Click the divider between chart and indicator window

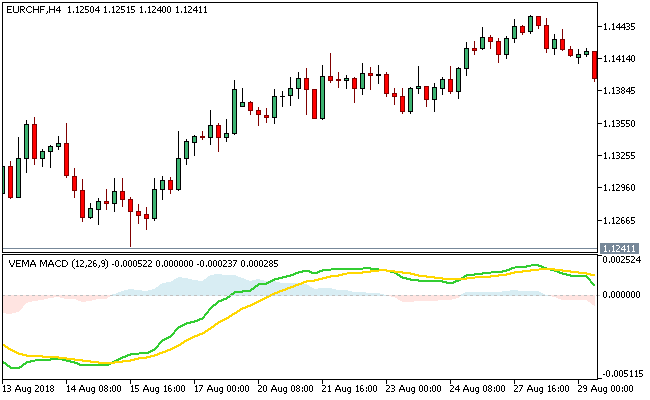[300, 250]
